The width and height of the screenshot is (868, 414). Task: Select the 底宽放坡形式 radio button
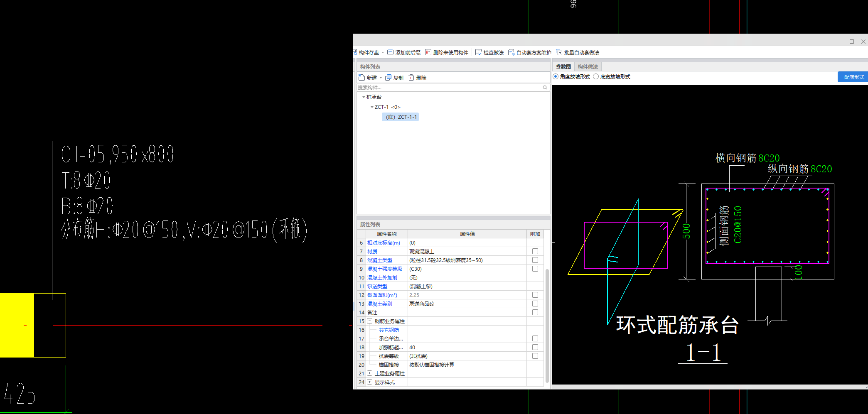pos(596,76)
